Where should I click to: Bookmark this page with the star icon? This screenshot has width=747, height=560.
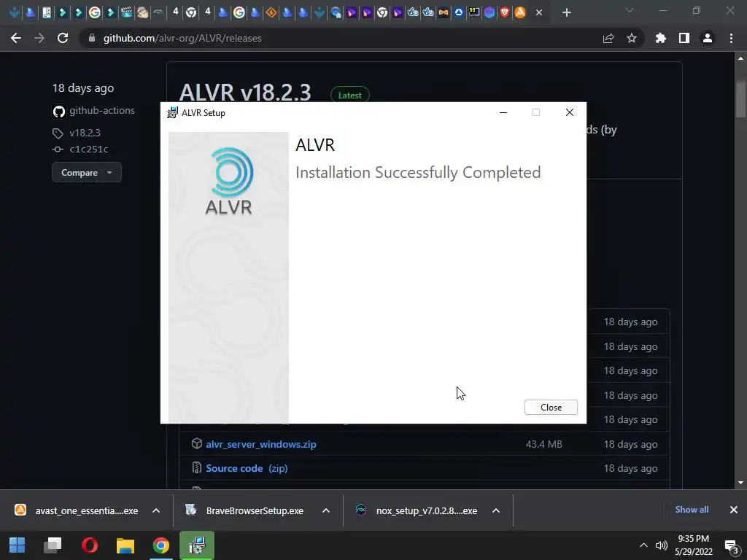pos(632,38)
